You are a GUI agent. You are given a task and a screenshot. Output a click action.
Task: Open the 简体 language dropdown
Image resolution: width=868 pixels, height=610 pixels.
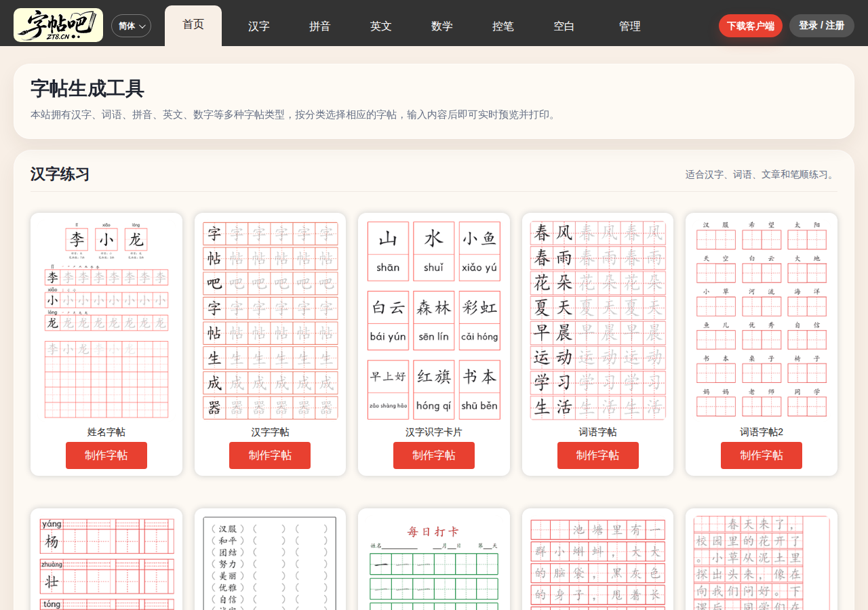point(131,26)
